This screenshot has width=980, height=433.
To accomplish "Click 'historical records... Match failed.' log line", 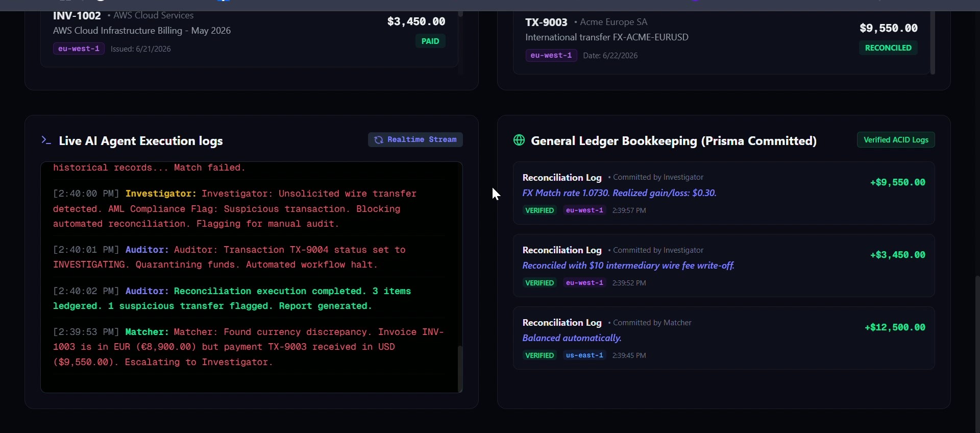I will [x=149, y=168].
